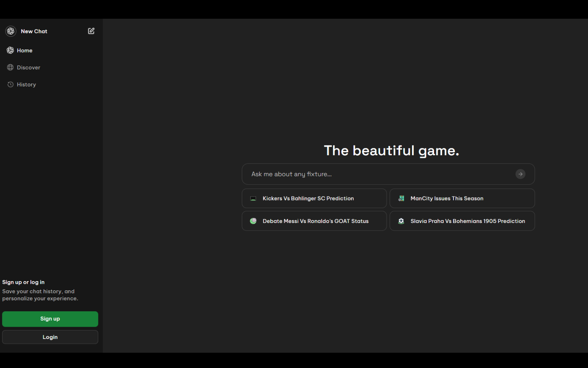Image resolution: width=588 pixels, height=368 pixels.
Task: Open the History text label
Action: (26, 85)
